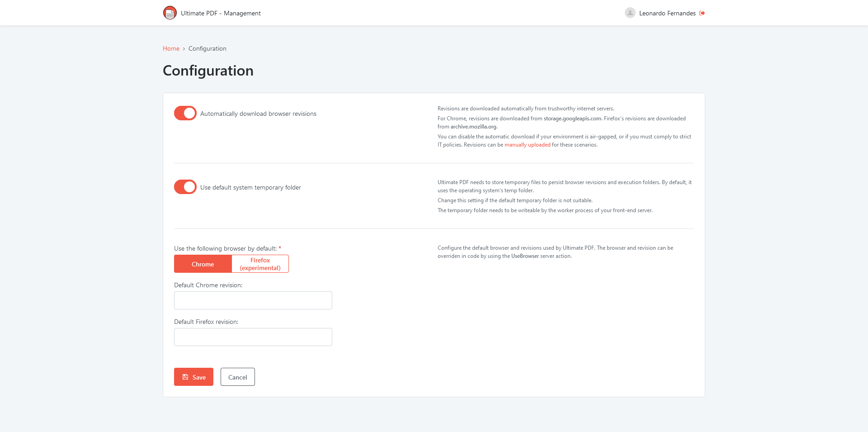868x432 pixels.
Task: Click the Ultimate PDF - Management title
Action: click(221, 13)
